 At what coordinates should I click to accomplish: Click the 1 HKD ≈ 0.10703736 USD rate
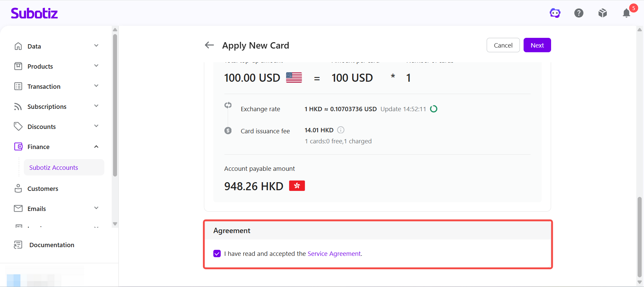340,109
